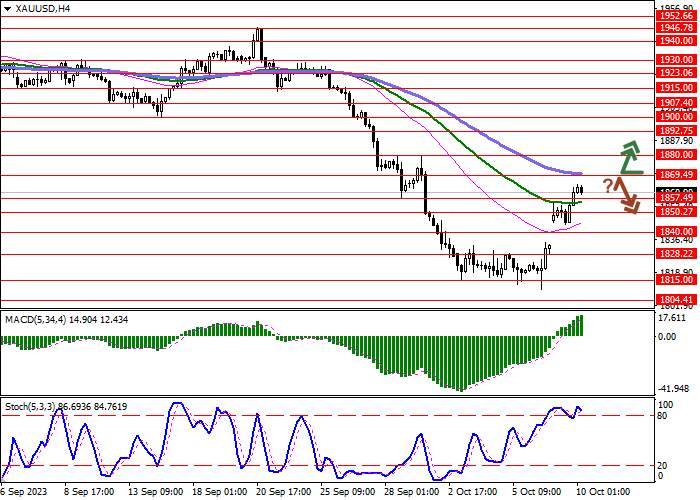The image size is (700, 500).
Task: Select the 1915.00 price level label
Action: click(x=677, y=88)
